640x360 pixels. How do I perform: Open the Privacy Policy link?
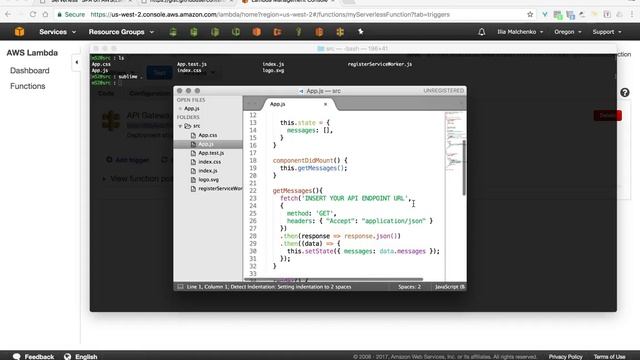coord(565,357)
